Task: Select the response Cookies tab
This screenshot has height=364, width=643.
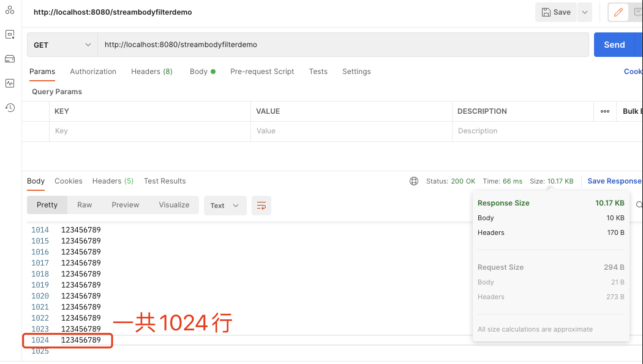Action: point(69,181)
